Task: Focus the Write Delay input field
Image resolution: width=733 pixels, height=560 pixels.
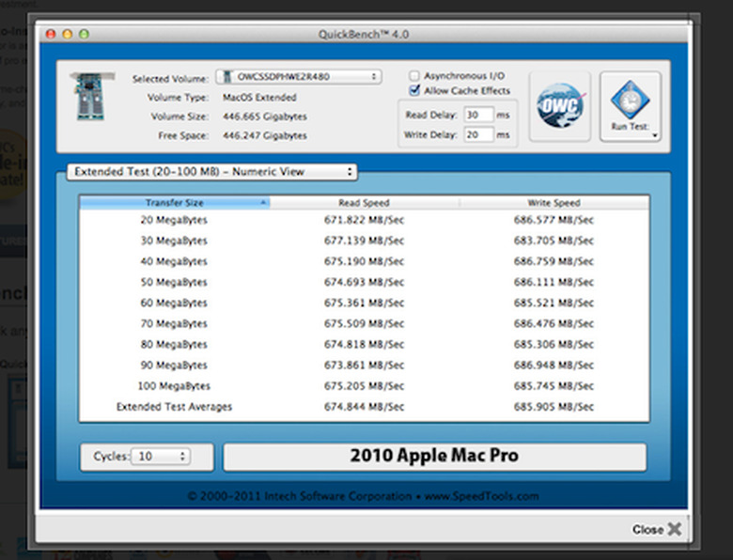Action: pos(478,134)
